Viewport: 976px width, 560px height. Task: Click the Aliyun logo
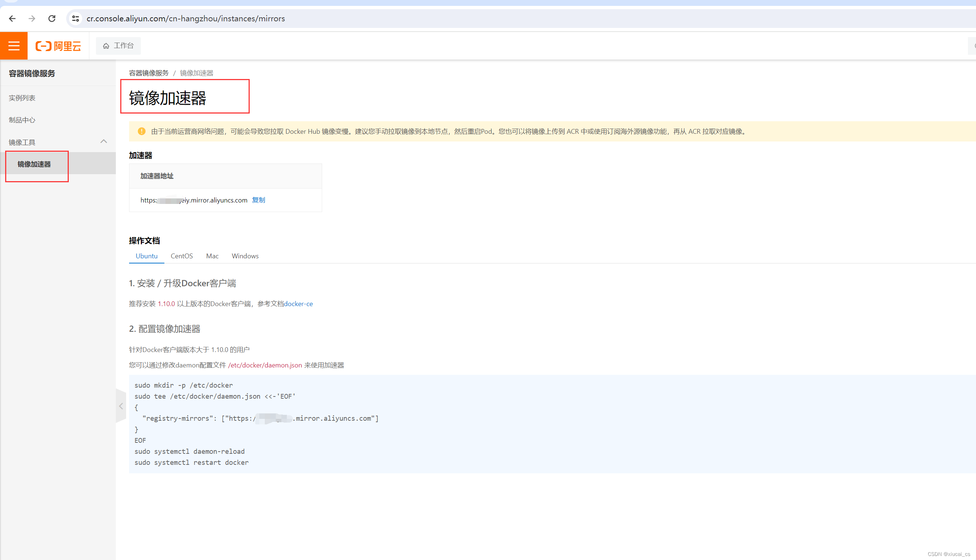[x=58, y=46]
